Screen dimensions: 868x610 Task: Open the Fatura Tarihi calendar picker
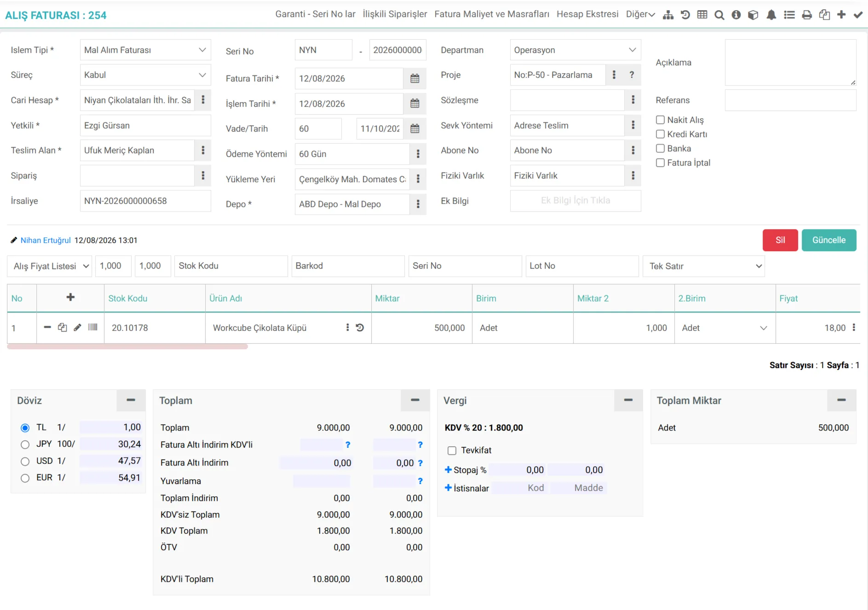(414, 79)
